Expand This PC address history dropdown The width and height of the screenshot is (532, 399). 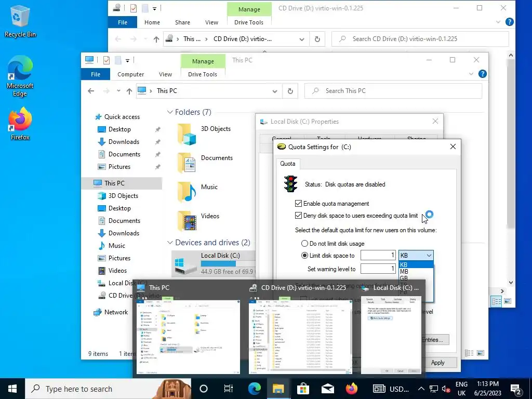tap(275, 91)
